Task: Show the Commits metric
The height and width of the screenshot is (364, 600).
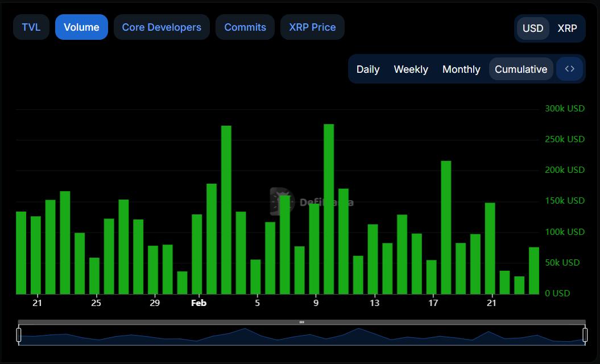Action: click(245, 27)
